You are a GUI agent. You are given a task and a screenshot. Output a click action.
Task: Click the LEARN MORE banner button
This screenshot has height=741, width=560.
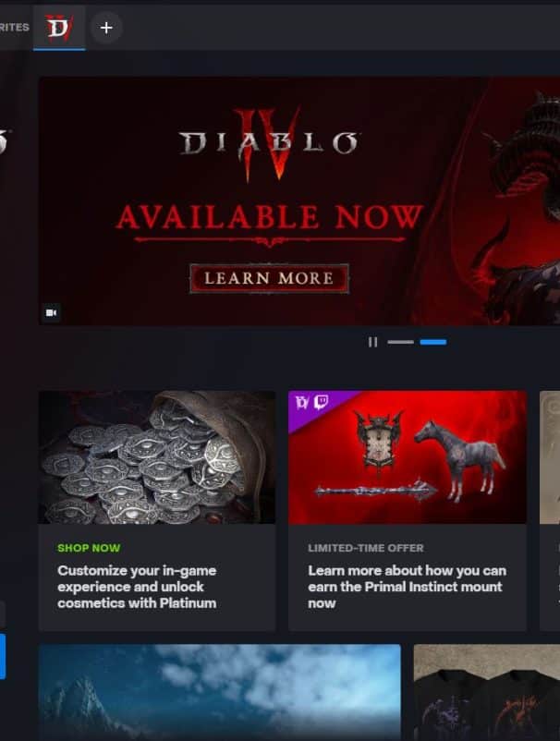tap(269, 278)
